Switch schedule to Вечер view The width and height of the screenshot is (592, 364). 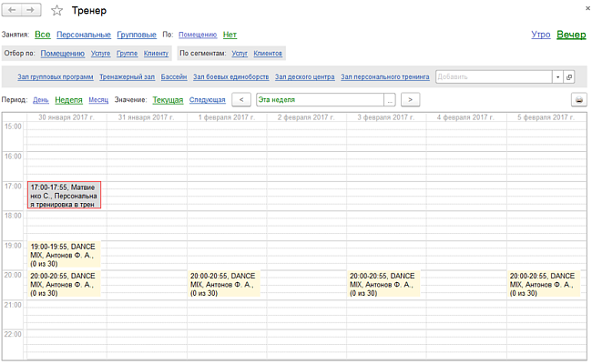(570, 35)
